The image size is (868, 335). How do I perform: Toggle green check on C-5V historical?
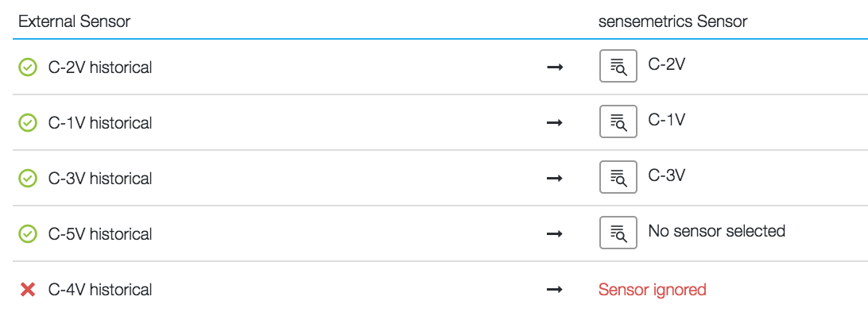pyautogui.click(x=28, y=234)
